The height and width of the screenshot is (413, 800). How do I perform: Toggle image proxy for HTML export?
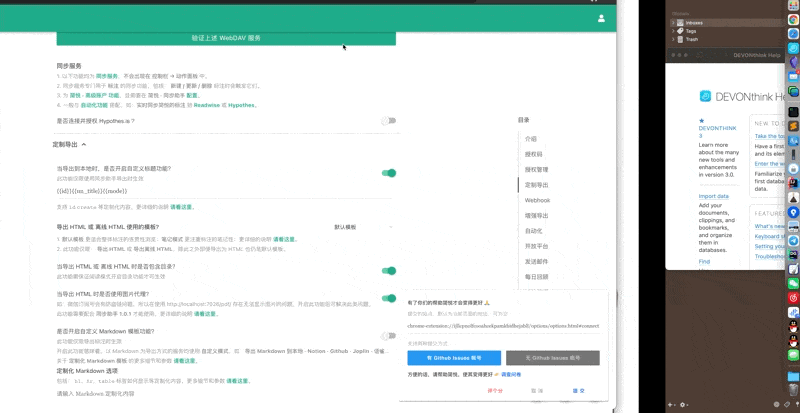coord(389,298)
